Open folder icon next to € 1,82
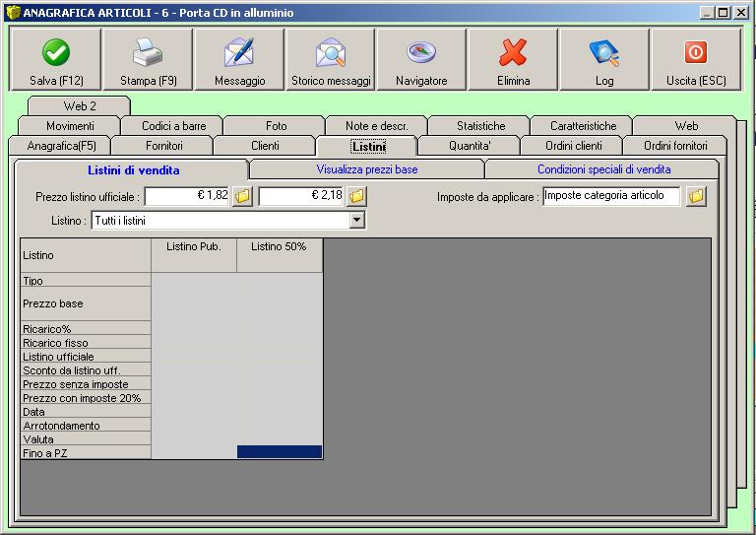This screenshot has height=535, width=756. point(243,196)
